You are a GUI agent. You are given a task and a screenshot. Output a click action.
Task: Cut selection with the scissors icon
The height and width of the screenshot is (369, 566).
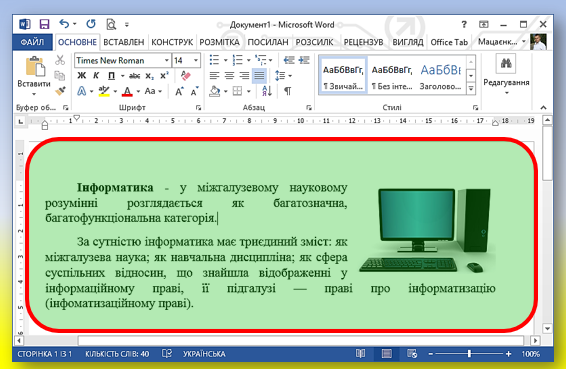[60, 60]
